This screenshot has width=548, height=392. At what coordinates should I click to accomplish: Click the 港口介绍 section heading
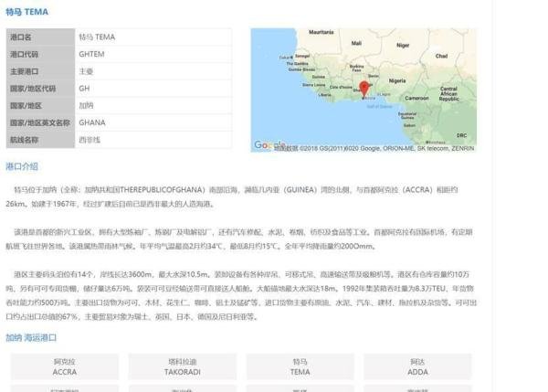22,166
